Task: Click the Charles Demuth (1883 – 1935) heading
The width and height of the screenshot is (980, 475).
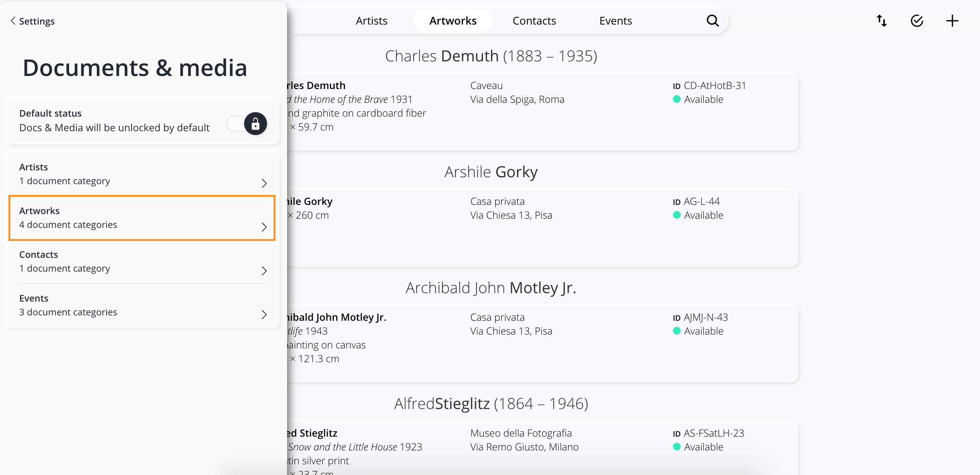Action: click(491, 56)
